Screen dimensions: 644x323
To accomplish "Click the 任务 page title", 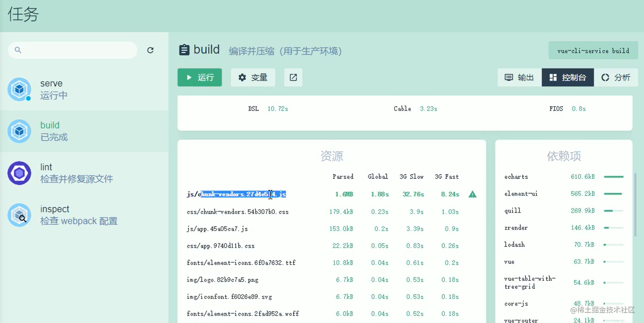I will pos(23,14).
